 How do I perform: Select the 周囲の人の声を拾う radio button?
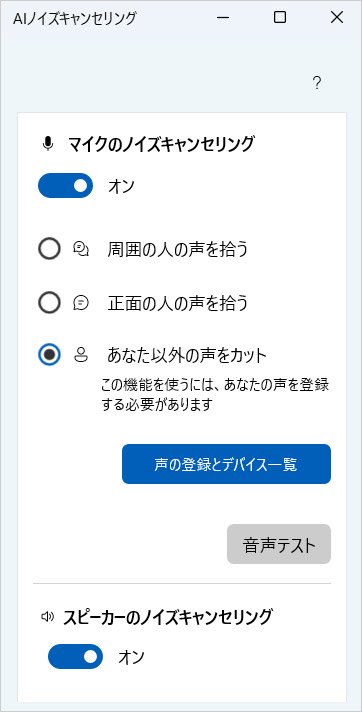coord(50,249)
